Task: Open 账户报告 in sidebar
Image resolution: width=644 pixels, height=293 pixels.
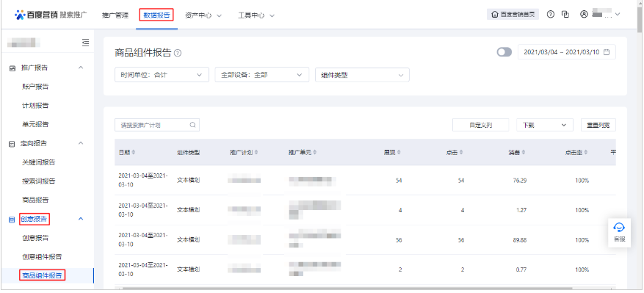Action: (x=35, y=87)
